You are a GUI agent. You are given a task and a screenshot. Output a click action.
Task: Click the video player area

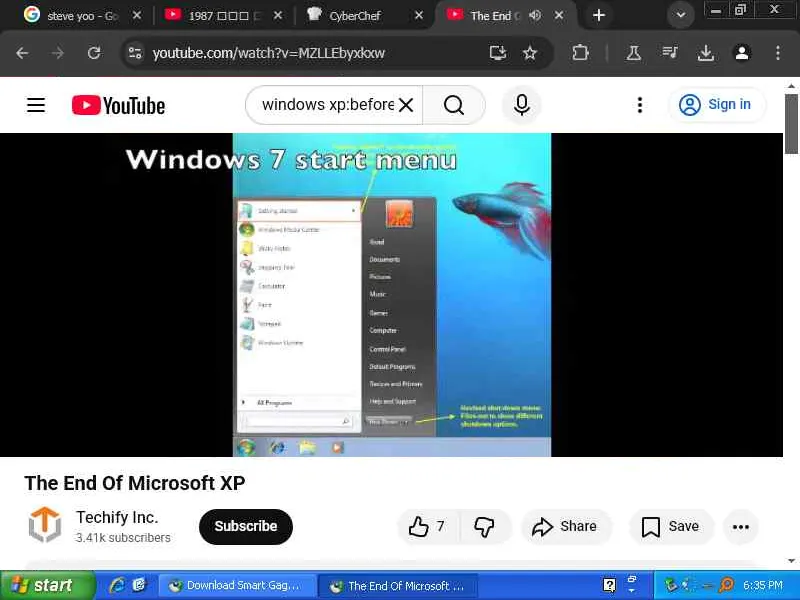point(391,295)
